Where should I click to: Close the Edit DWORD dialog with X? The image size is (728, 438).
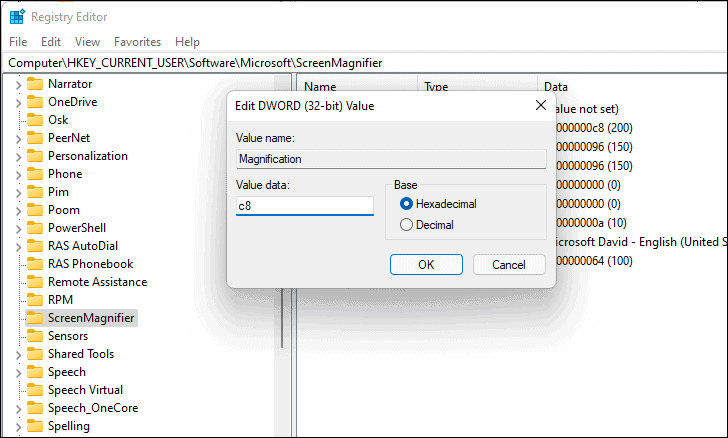[540, 105]
